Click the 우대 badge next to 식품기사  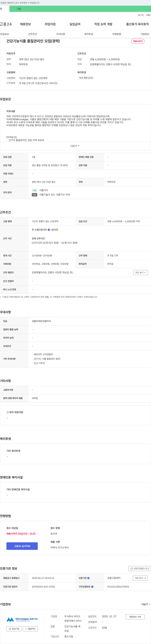point(35,190)
